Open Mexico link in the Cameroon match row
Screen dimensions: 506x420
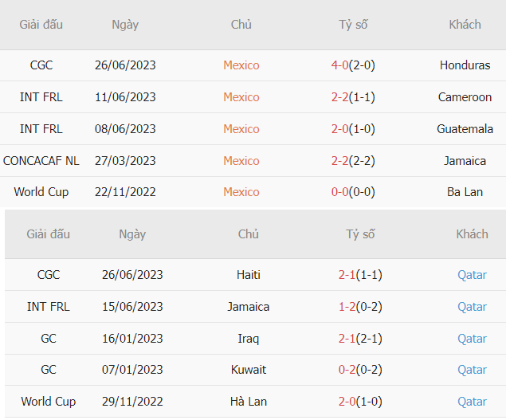tap(241, 97)
